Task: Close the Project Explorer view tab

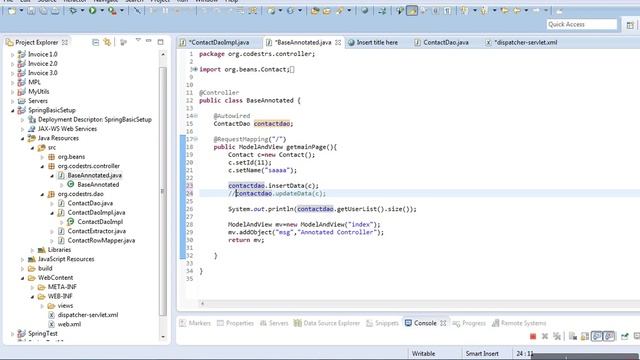Action: pyautogui.click(x=64, y=42)
